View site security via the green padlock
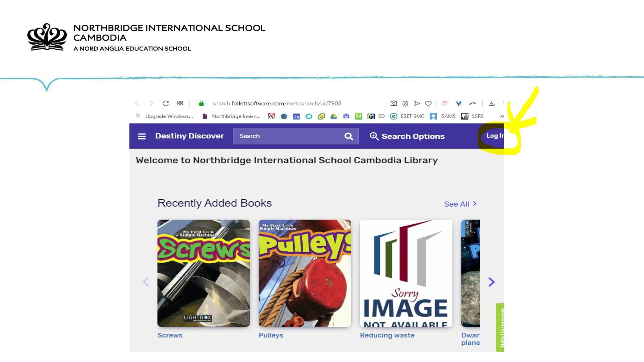The height and width of the screenshot is (362, 644). (x=201, y=103)
